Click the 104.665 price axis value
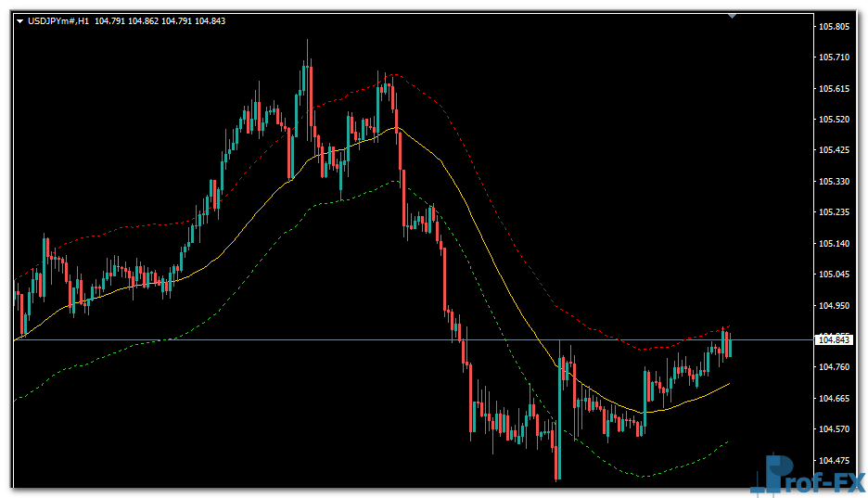Screen dimensions: 868x498 pyautogui.click(x=835, y=399)
